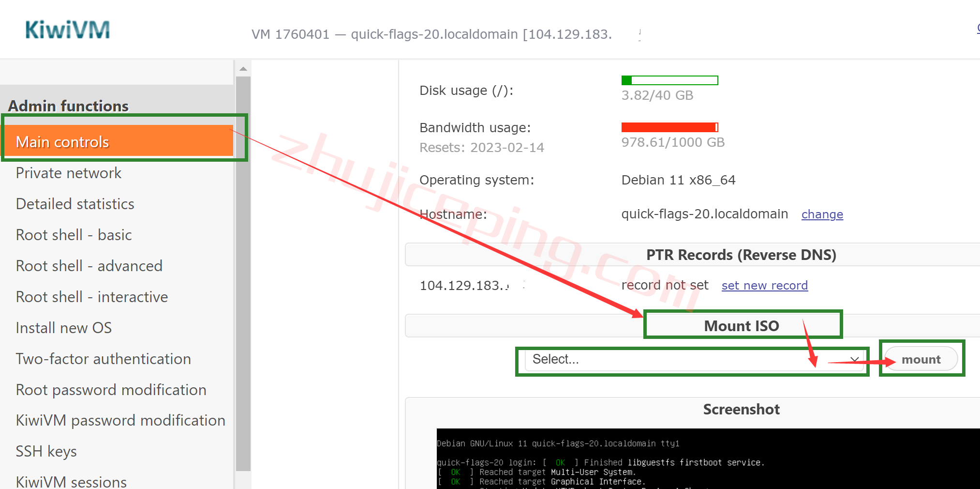The height and width of the screenshot is (489, 980).
Task: Click the Hostname: label
Action: (x=453, y=214)
